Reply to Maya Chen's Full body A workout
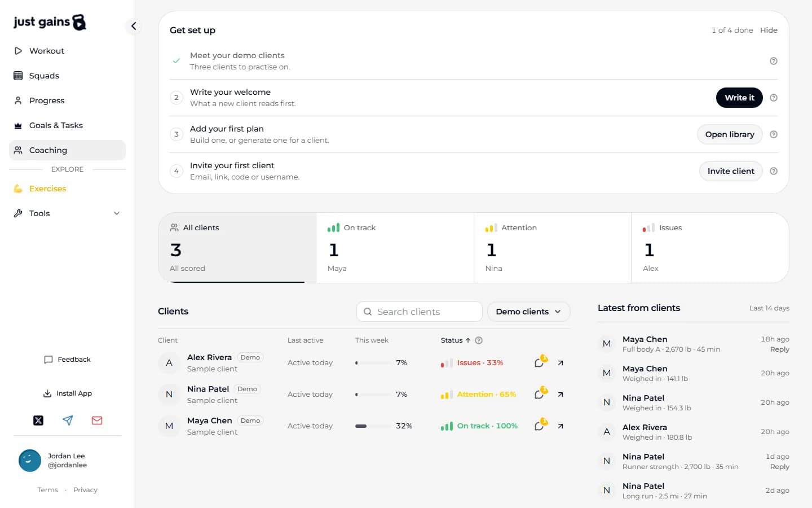Image resolution: width=812 pixels, height=508 pixels. click(x=779, y=349)
